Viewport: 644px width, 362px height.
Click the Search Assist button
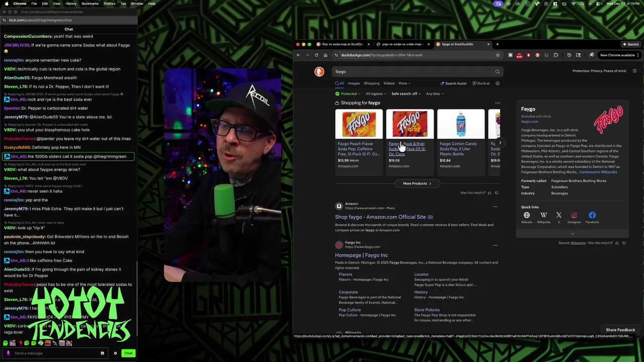tap(453, 83)
